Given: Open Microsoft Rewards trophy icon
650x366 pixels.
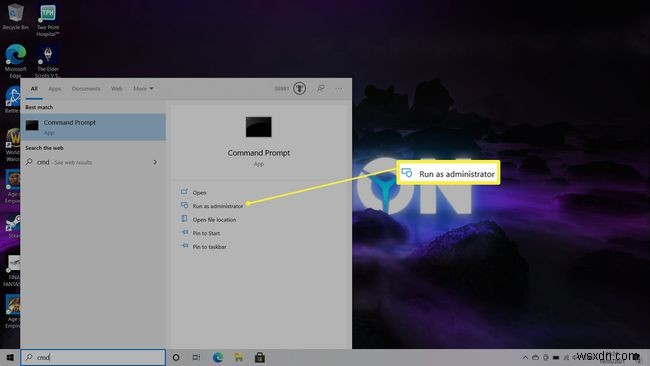Looking at the screenshot, I should [x=300, y=88].
